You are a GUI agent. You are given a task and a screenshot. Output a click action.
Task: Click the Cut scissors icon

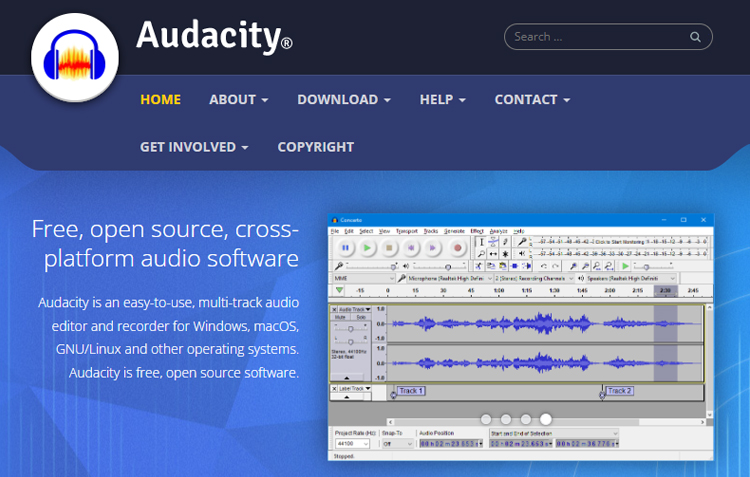pyautogui.click(x=478, y=266)
